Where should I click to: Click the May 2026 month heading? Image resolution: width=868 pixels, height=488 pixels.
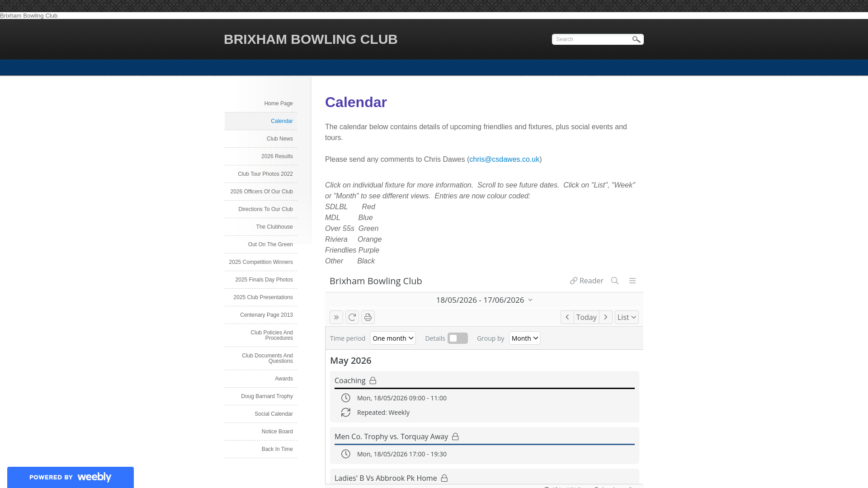pyautogui.click(x=350, y=361)
